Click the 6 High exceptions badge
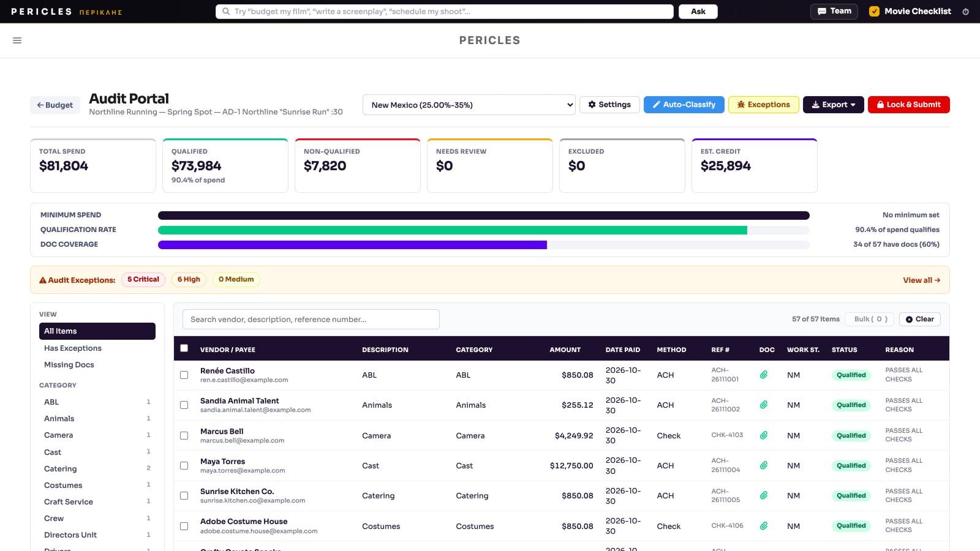This screenshot has width=980, height=551. coord(189,280)
